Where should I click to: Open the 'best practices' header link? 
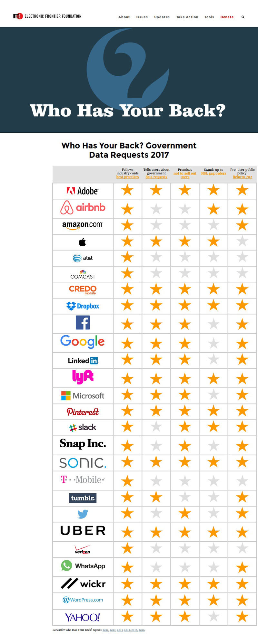(x=128, y=177)
